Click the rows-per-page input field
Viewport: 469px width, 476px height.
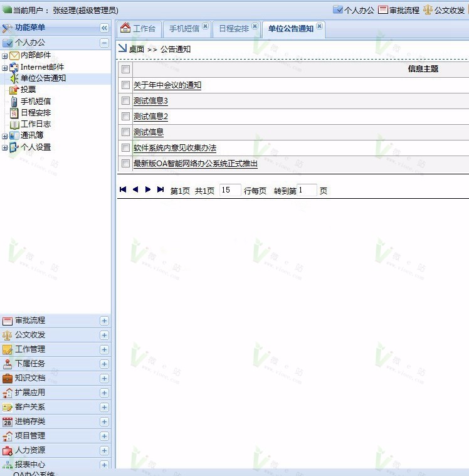pos(230,190)
